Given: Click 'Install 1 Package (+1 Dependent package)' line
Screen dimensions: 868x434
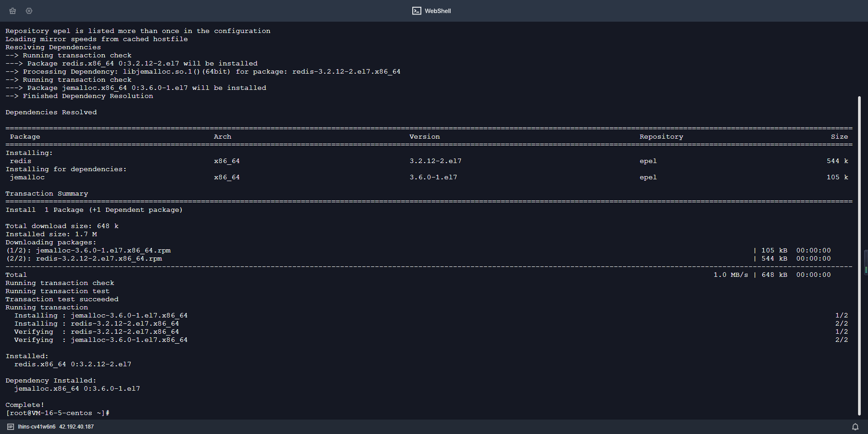Looking at the screenshot, I should pos(94,210).
